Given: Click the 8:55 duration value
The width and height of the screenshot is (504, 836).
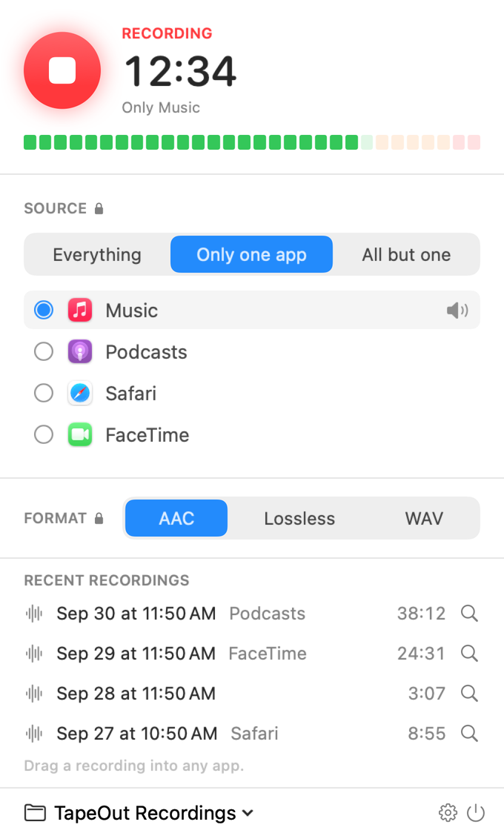Looking at the screenshot, I should click(426, 733).
